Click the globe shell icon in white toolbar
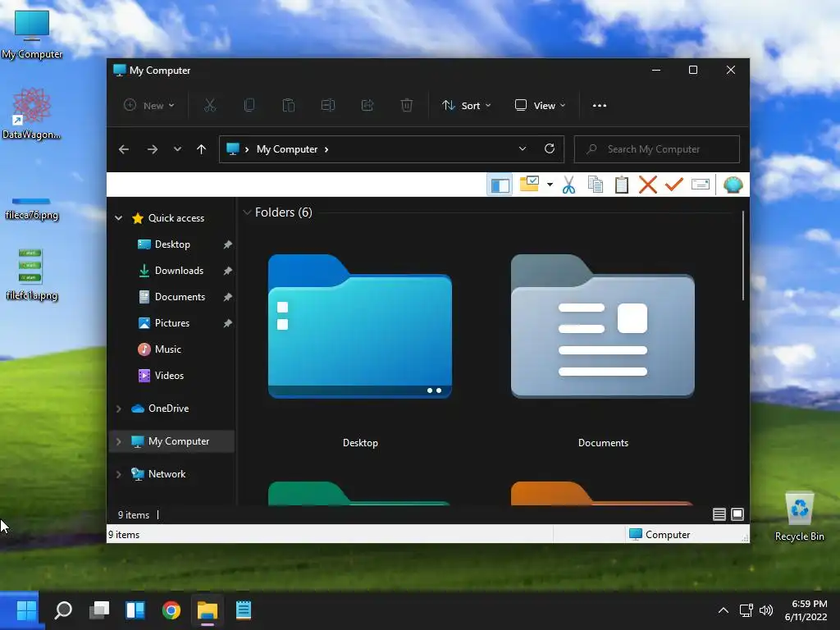840x630 pixels. (733, 185)
